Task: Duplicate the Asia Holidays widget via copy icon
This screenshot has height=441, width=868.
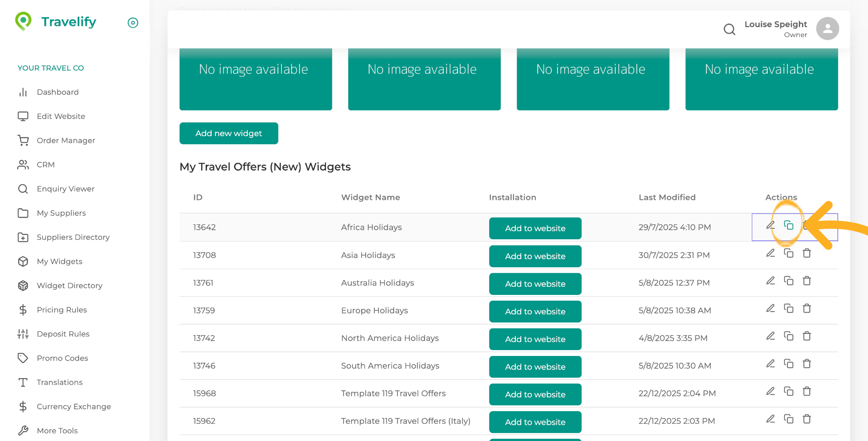Action: (x=788, y=253)
